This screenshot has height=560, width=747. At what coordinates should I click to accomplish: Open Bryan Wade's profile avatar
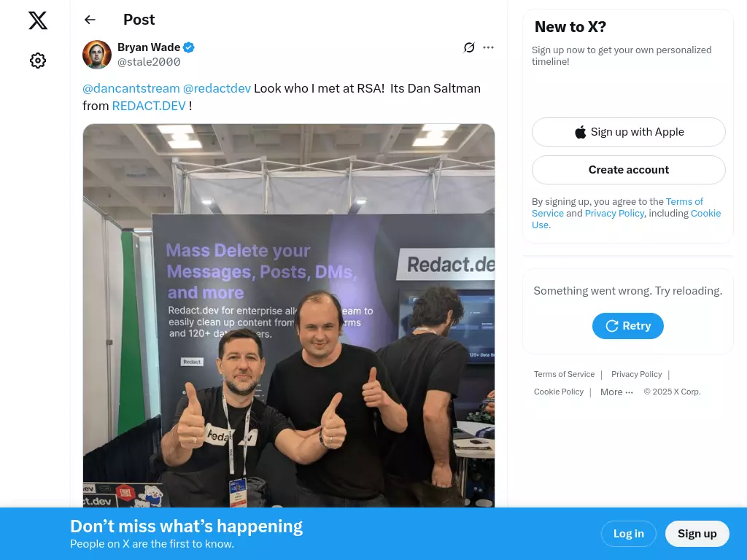click(x=97, y=54)
